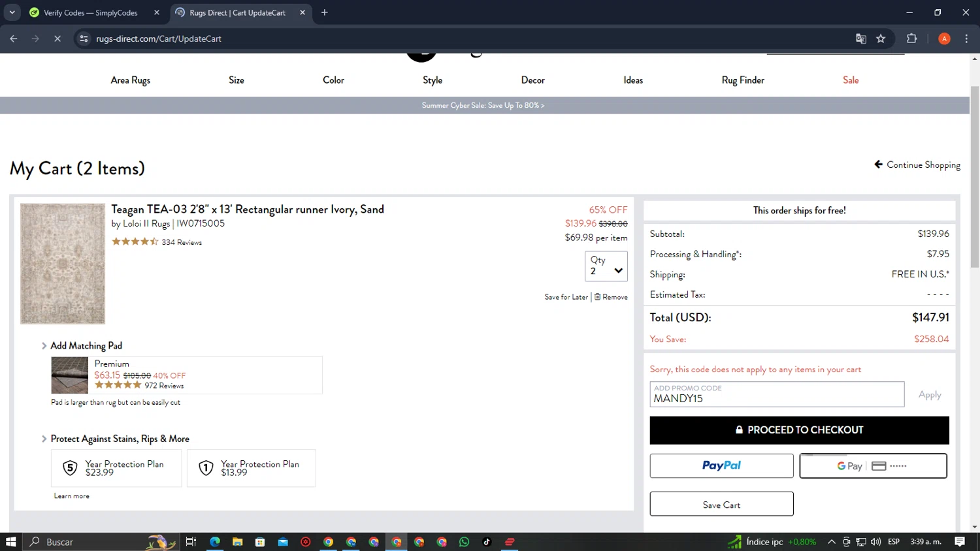The width and height of the screenshot is (980, 551).
Task: Open the Size menu
Action: (237, 80)
